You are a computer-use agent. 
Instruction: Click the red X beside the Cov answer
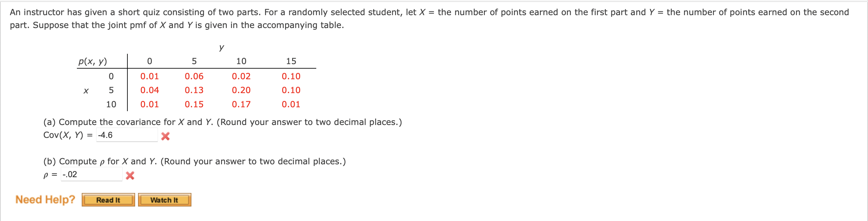(x=165, y=137)
